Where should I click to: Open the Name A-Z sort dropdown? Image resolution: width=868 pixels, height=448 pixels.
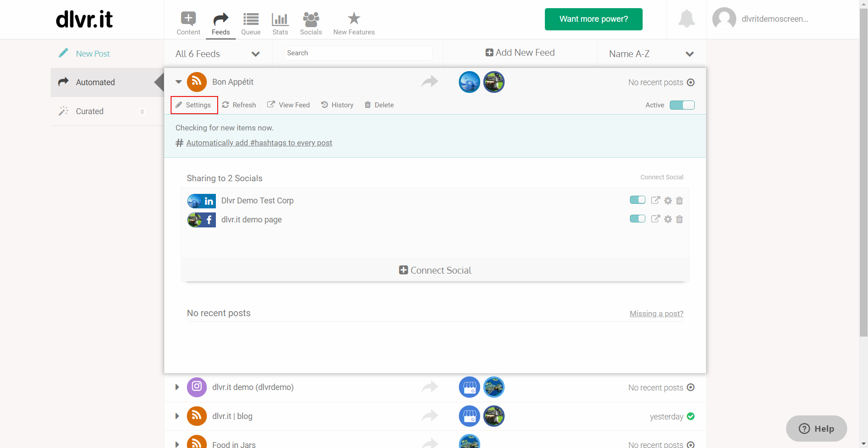652,54
